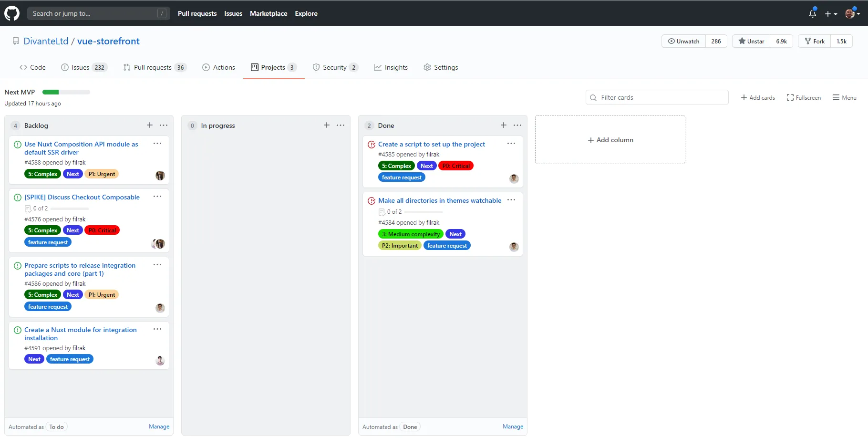868x438 pixels.
Task: Click open issue icon on SPIKE Checkout card
Action: point(18,198)
